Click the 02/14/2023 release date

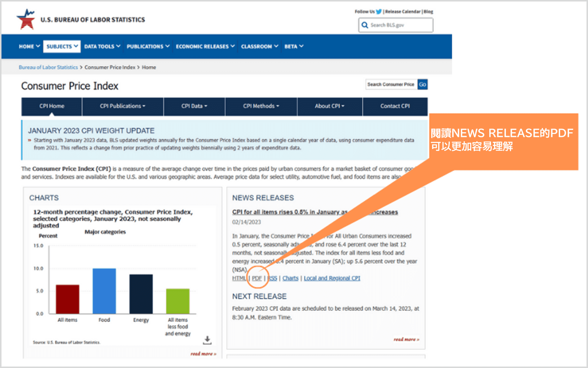246,222
